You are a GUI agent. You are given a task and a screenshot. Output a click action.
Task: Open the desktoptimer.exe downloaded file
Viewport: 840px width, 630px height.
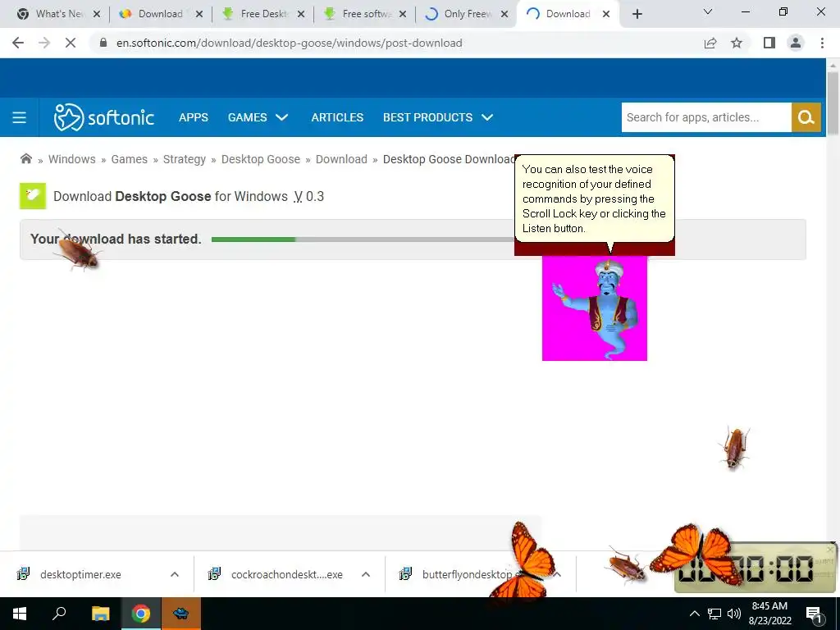click(80, 574)
